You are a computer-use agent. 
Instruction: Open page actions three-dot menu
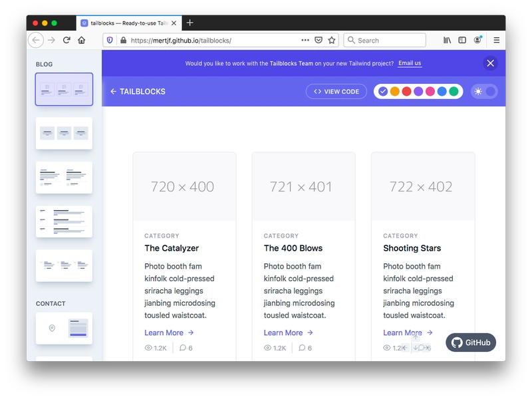pyautogui.click(x=305, y=40)
